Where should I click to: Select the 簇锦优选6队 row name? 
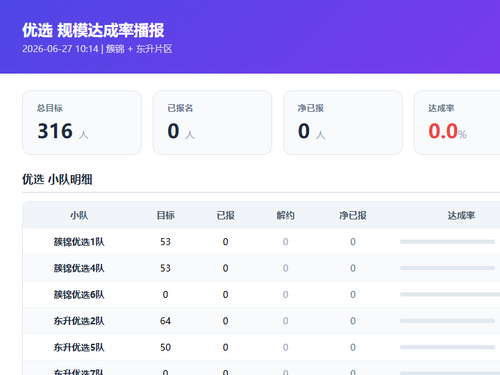pos(79,294)
